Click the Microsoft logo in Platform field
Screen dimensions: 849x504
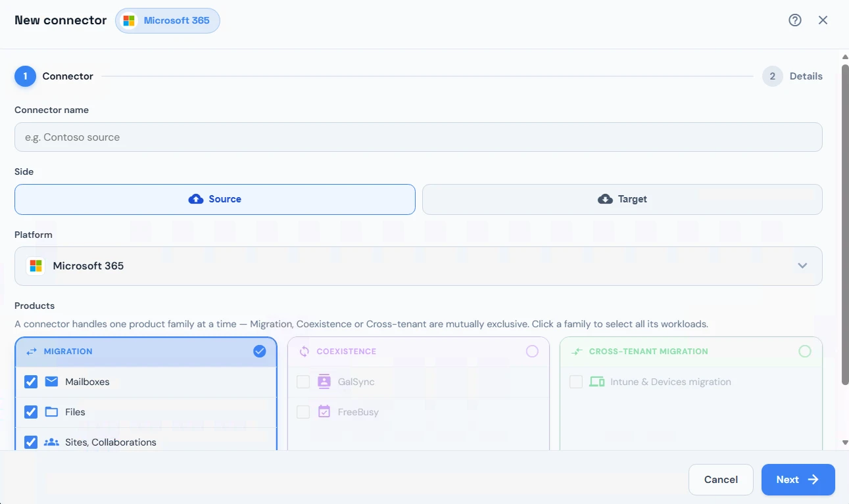pos(36,266)
